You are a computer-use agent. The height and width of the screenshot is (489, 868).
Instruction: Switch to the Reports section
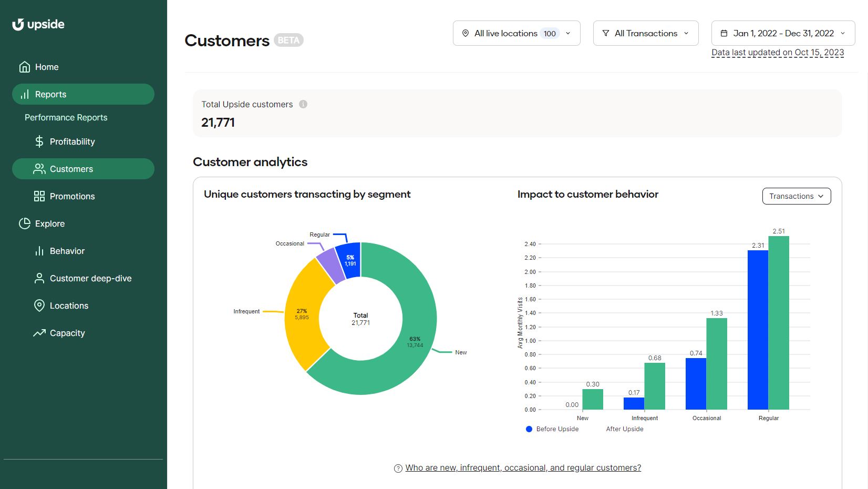[50, 94]
